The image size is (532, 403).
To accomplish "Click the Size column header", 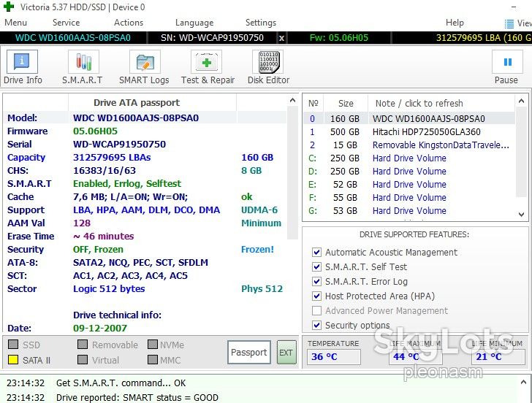I will click(346, 103).
